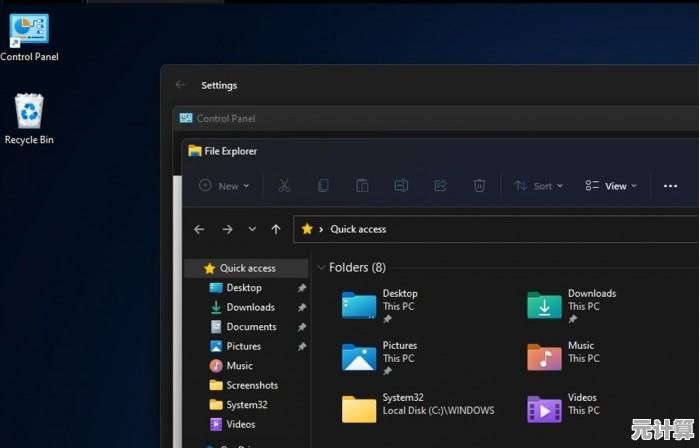This screenshot has height=448, width=700.
Task: Open the Sort dropdown
Action: tap(538, 186)
